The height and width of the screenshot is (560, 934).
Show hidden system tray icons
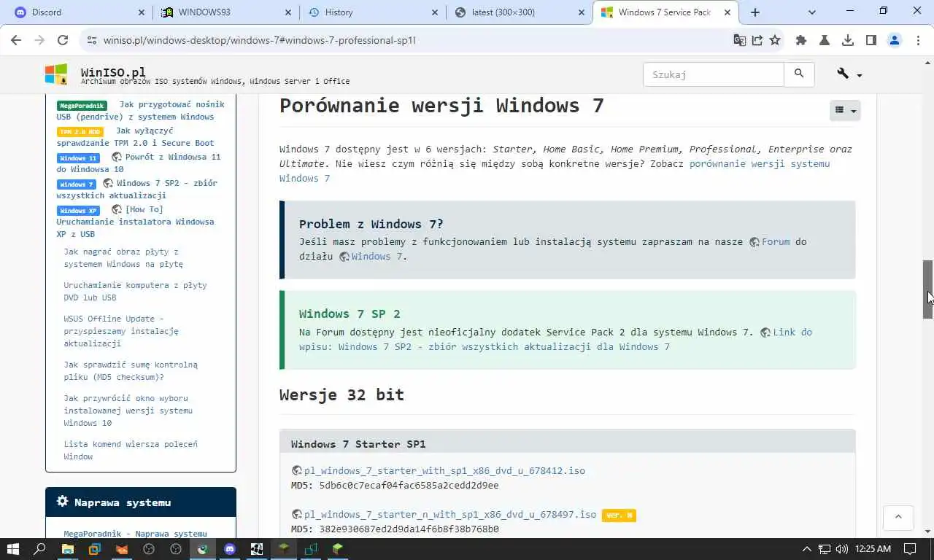(x=807, y=548)
